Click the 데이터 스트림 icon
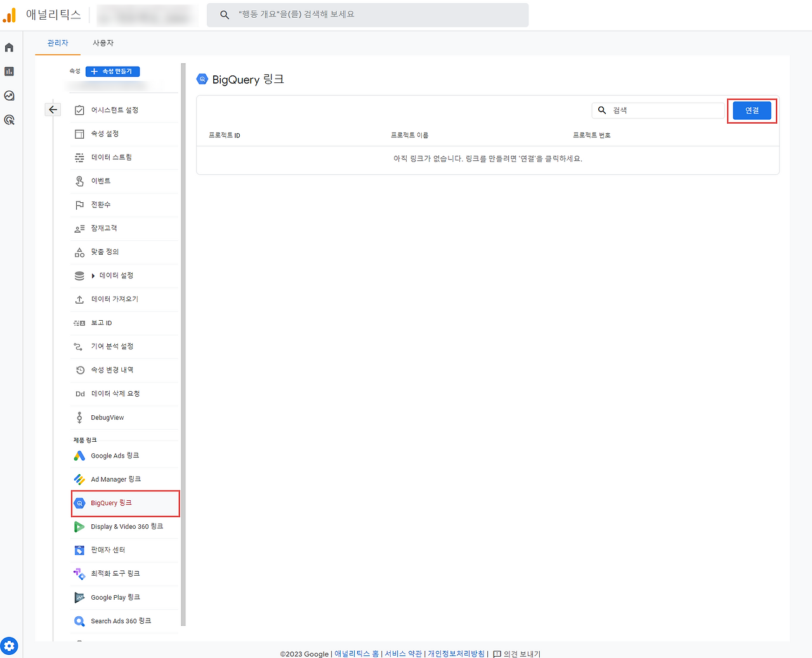 (x=79, y=157)
